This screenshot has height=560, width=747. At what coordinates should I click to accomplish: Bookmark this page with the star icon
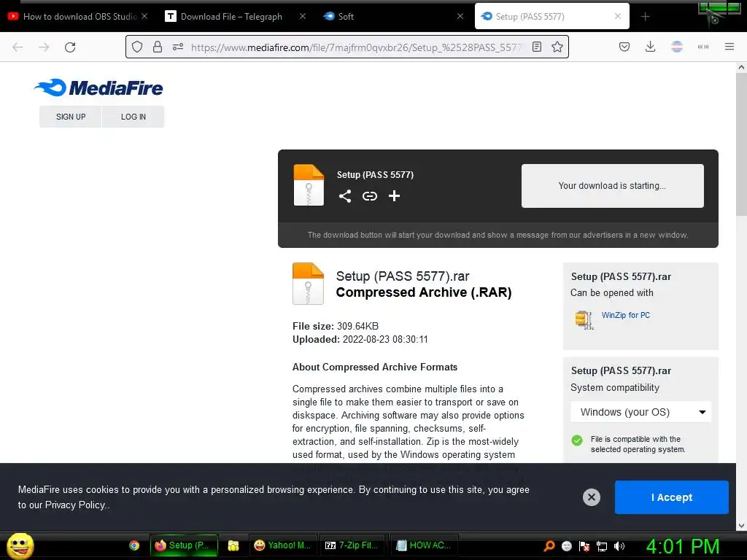pos(557,47)
